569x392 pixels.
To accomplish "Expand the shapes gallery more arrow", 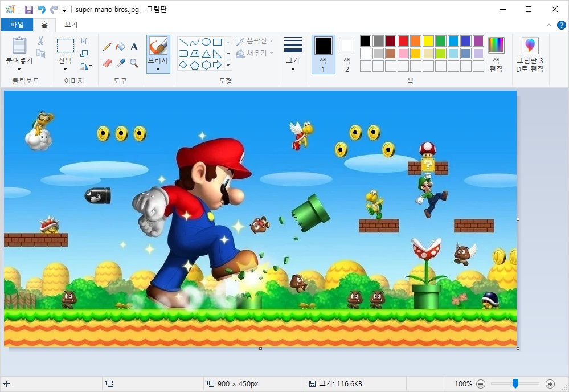I will pos(228,65).
